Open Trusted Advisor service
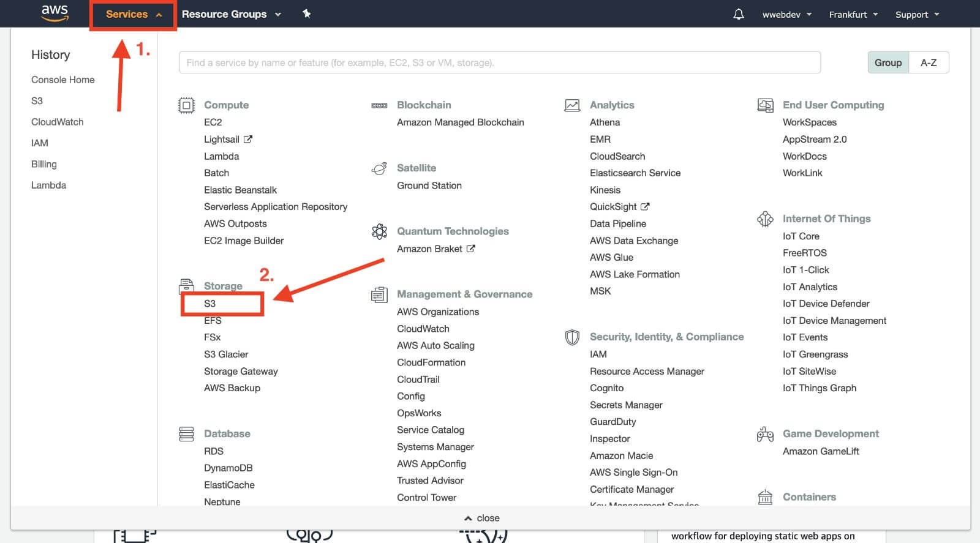Screen dimensions: 980x543 (430, 481)
